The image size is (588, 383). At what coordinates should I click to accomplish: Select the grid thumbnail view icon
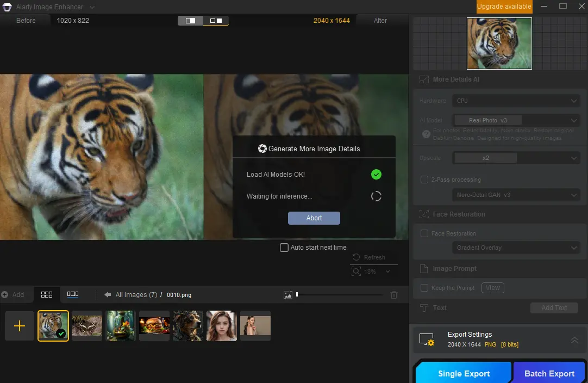click(x=47, y=295)
